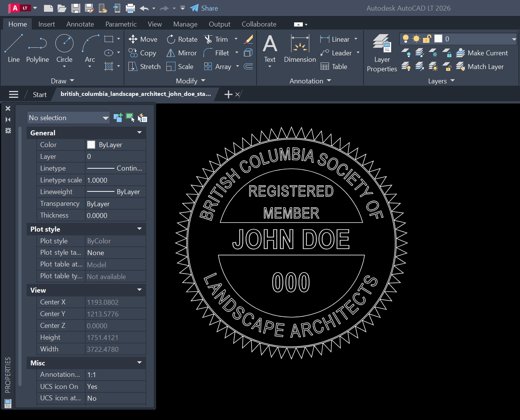Switch to the Insert ribbon tab

(x=47, y=24)
